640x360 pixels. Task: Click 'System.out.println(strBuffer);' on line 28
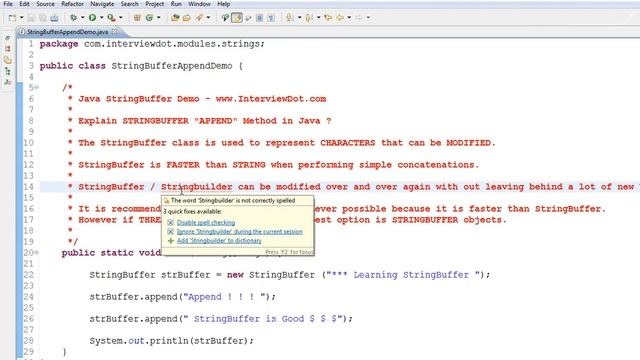coord(171,341)
